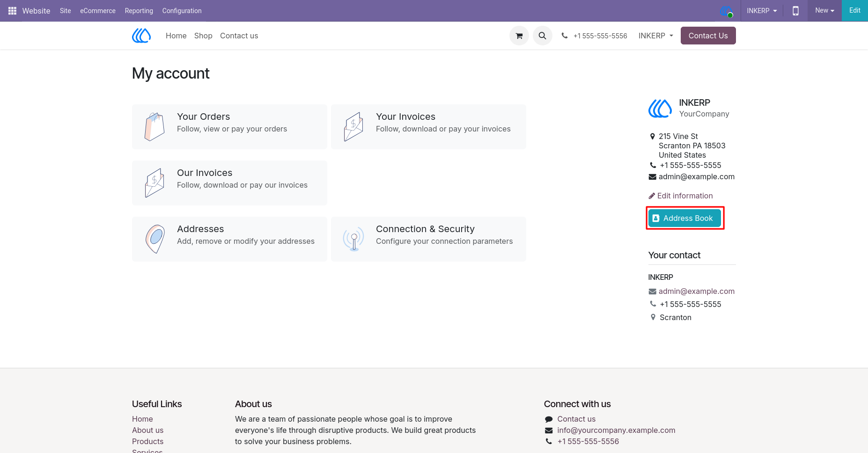Click the purple Contact Us button
Screen dimensions: 868x453
(708, 36)
